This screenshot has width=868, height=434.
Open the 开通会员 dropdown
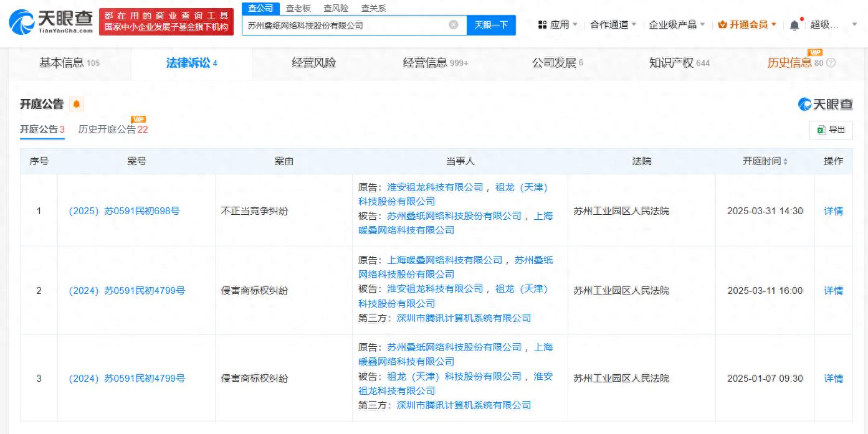747,25
